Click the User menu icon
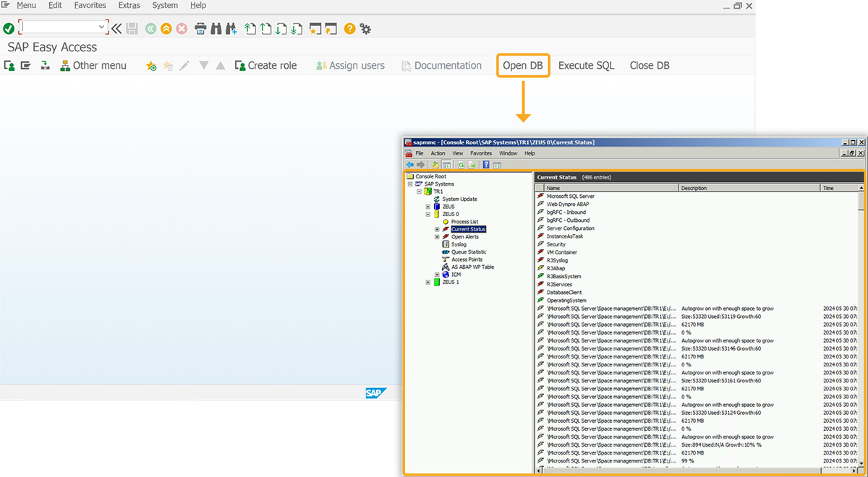 click(x=9, y=66)
